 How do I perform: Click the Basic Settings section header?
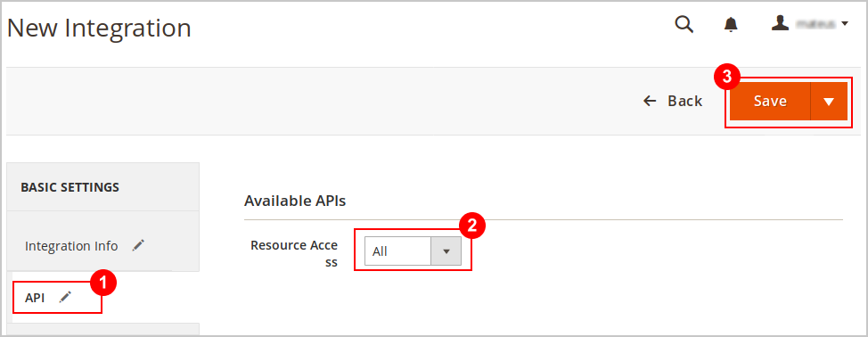click(x=70, y=187)
